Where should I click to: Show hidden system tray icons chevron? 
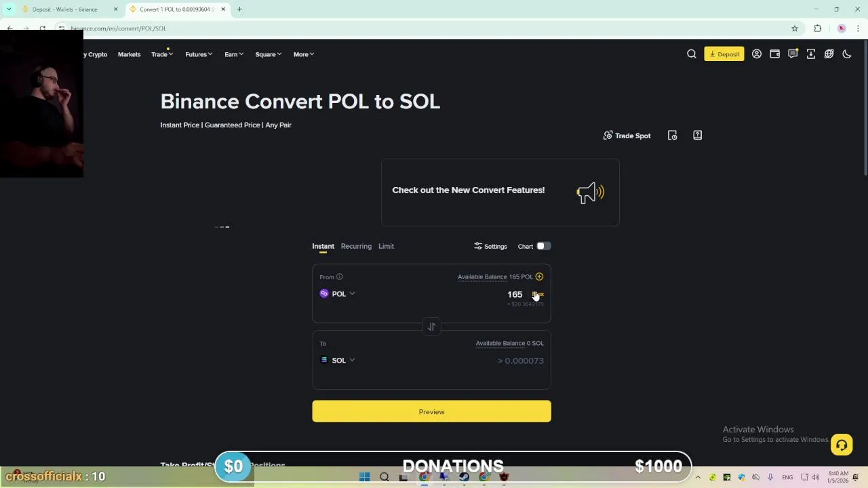[698, 477]
